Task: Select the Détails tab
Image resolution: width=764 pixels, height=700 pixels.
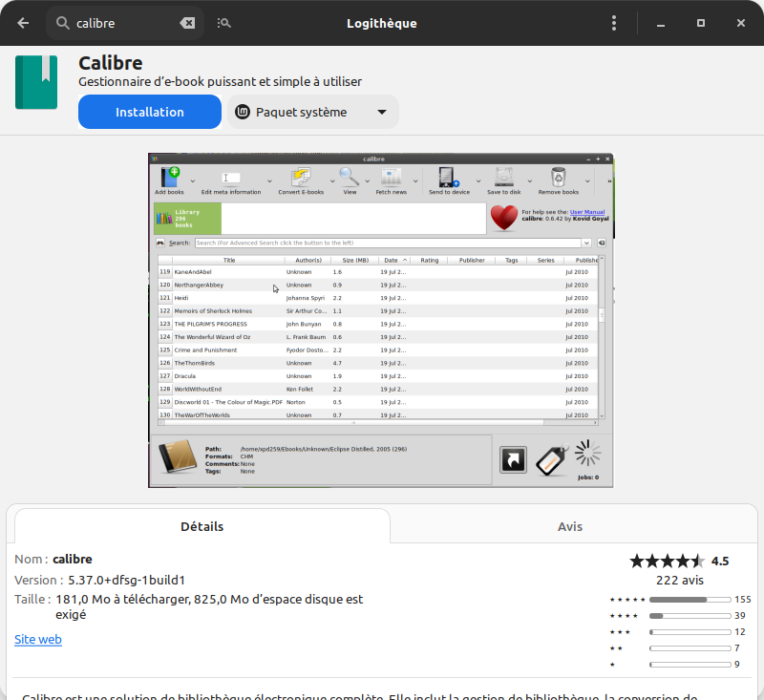Action: tap(202, 526)
